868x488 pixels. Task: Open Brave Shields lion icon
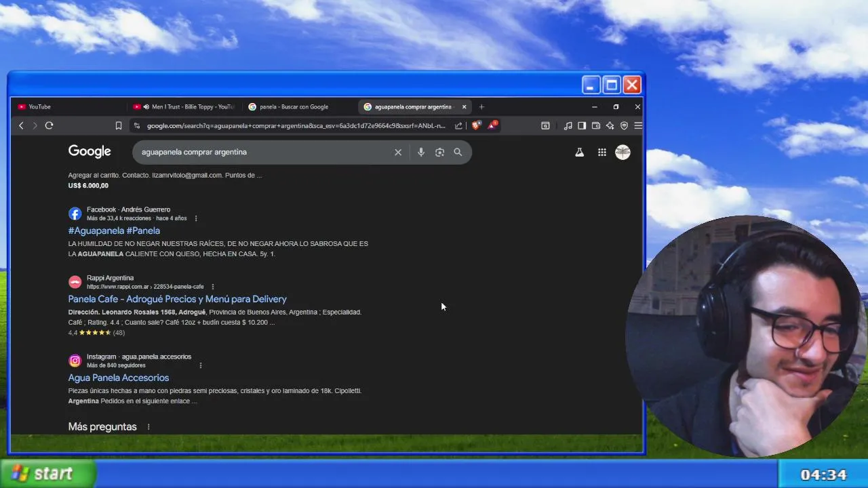(476, 125)
